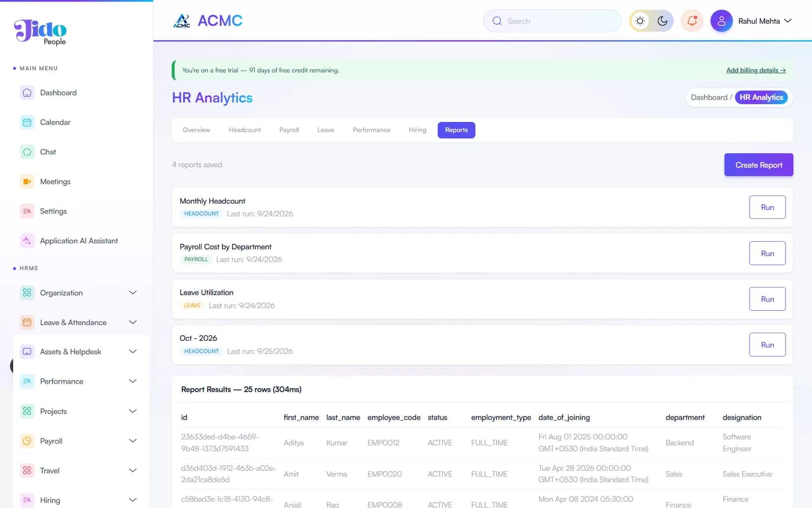Open the Dashboard sidebar icon
Screen dimensions: 812x508
[27, 93]
